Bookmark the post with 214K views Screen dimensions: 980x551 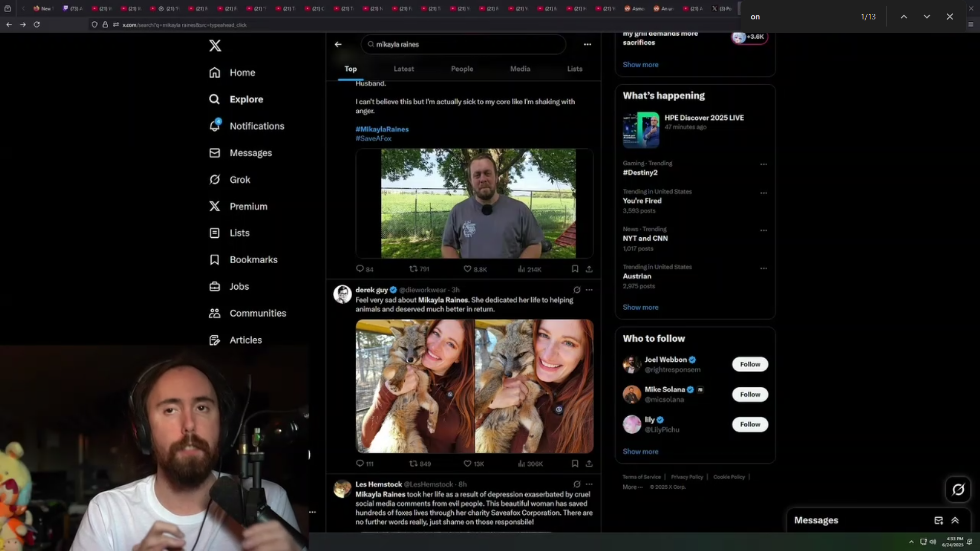click(575, 269)
